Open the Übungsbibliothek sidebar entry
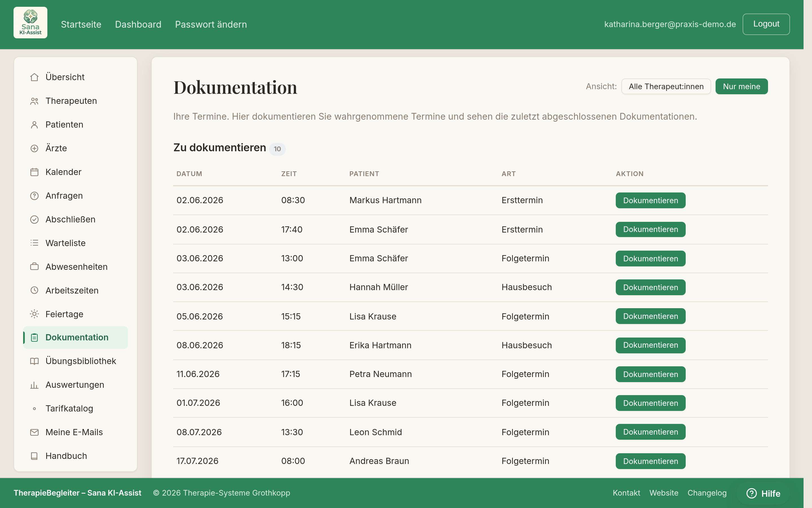 coord(75,361)
